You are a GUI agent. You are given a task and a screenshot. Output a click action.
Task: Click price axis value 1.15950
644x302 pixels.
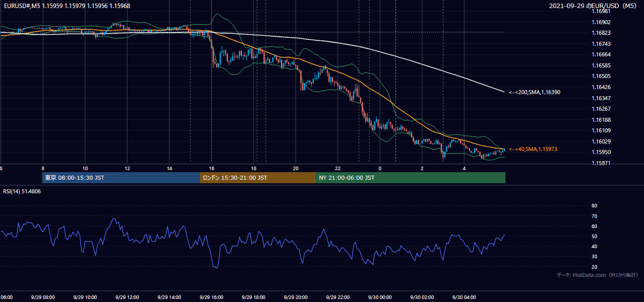(x=602, y=152)
